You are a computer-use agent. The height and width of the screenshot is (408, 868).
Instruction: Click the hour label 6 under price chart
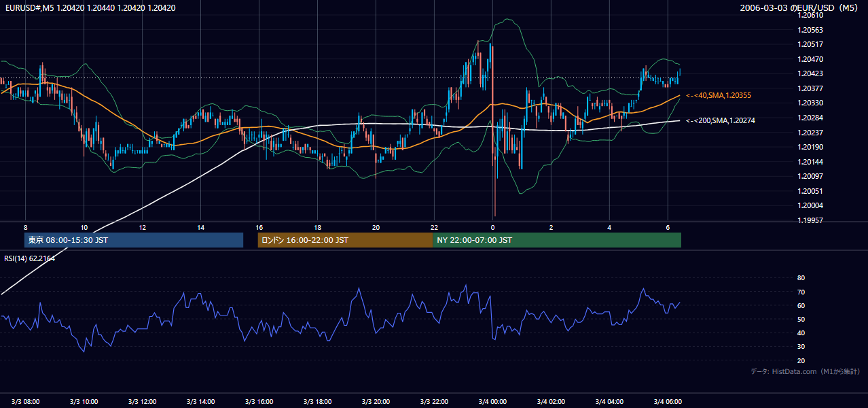point(668,227)
